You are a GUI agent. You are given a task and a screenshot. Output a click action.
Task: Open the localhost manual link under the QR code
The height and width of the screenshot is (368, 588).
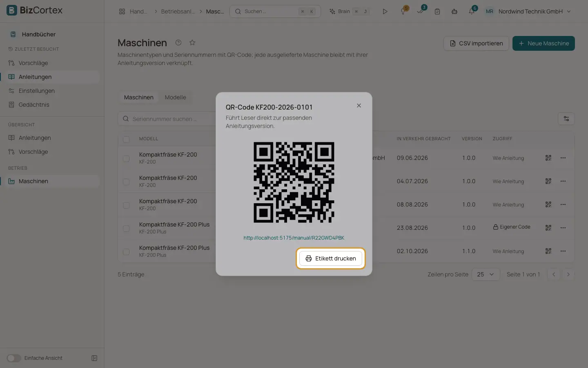tap(294, 238)
